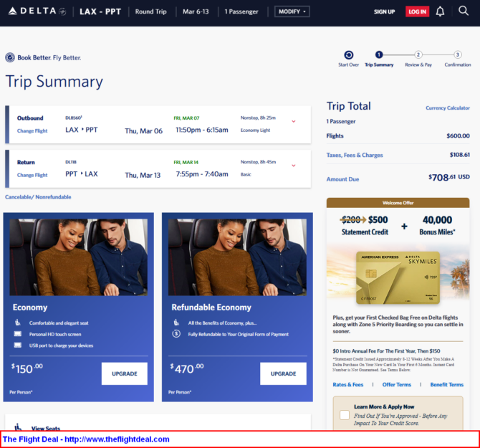Click the View Seats label
Viewport: 480px width, 448px height.
pyautogui.click(x=46, y=429)
